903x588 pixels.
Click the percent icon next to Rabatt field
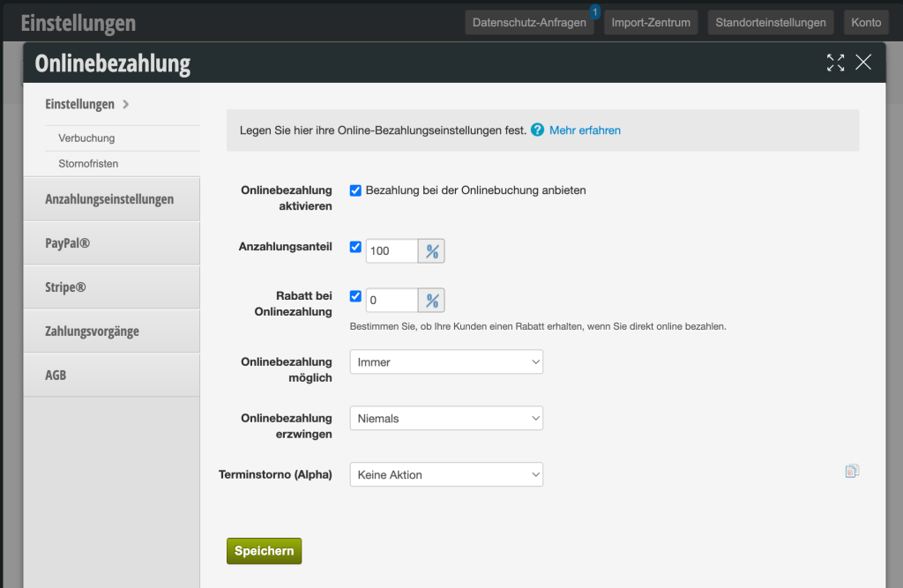click(x=431, y=301)
